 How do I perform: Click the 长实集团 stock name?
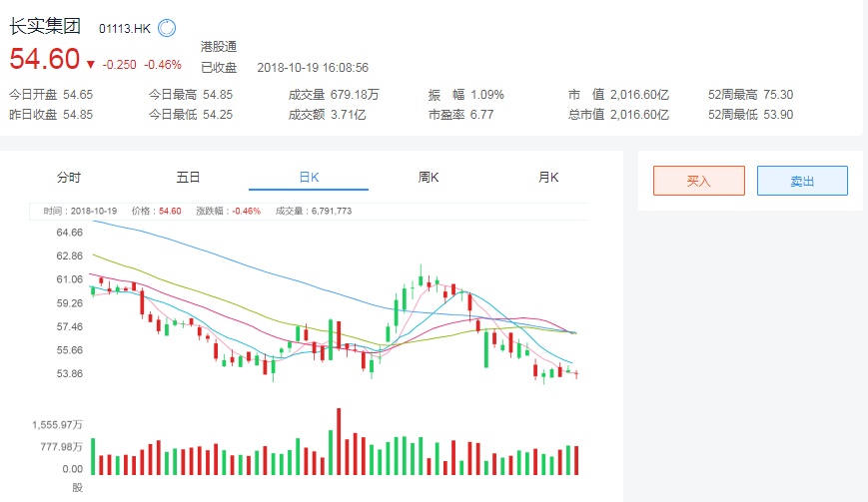click(45, 27)
